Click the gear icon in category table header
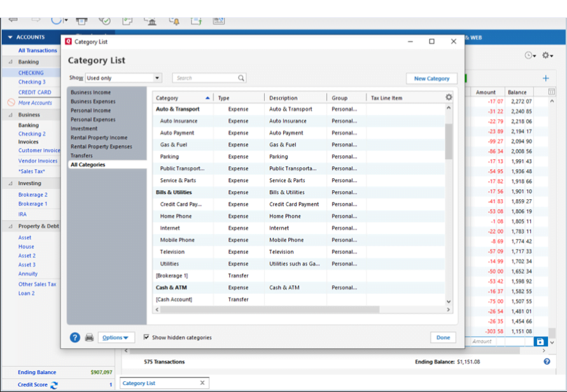This screenshot has width=567, height=392. click(449, 97)
